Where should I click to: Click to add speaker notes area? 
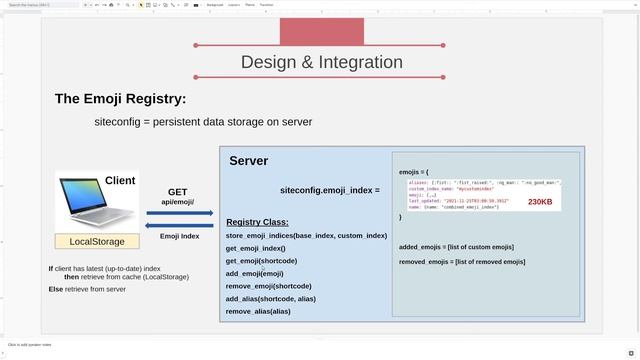[30, 345]
